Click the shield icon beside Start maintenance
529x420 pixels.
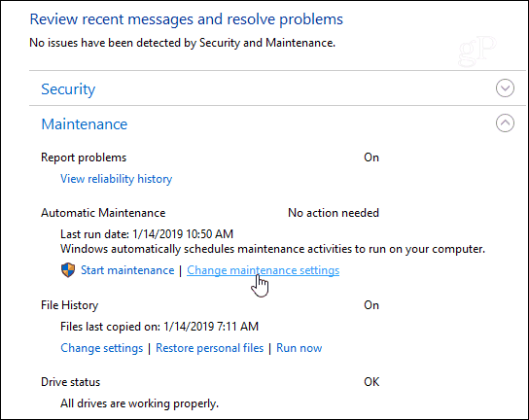(68, 270)
